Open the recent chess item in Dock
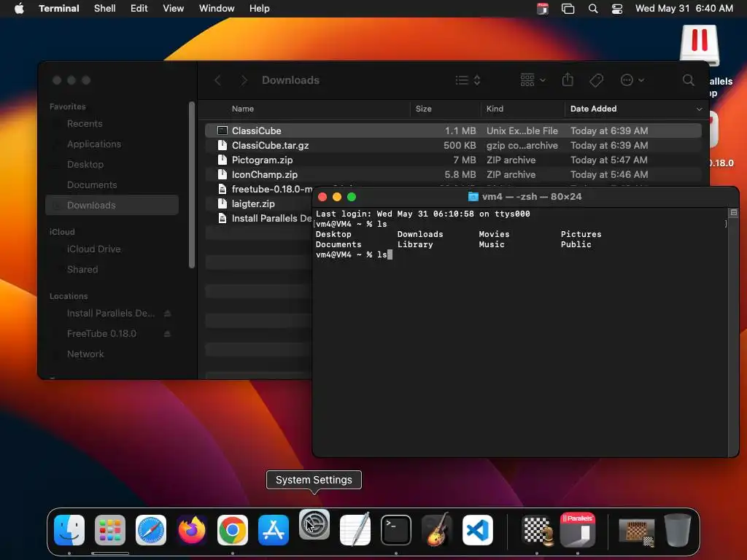The image size is (747, 560). tap(637, 531)
